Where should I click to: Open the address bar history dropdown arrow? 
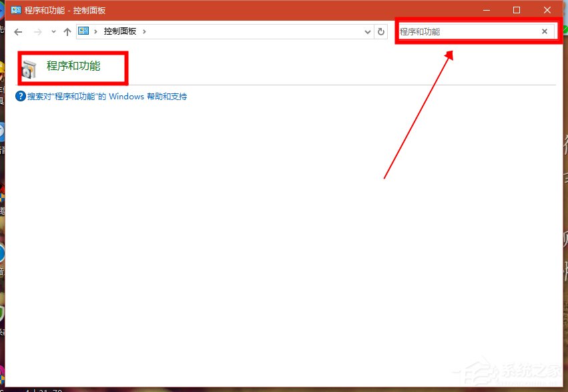click(366, 31)
